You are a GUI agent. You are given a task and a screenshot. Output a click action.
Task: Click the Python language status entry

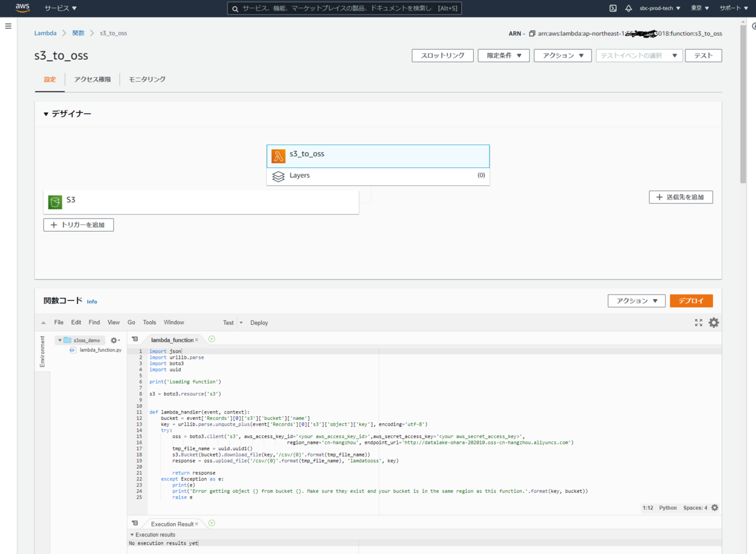(x=668, y=507)
